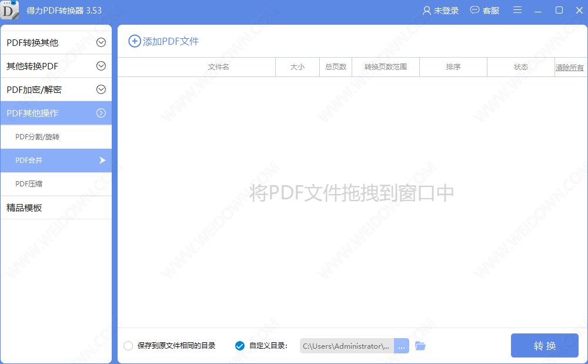
Task: Select 保存到原文件相同的目录 radio option
Action: click(x=128, y=346)
